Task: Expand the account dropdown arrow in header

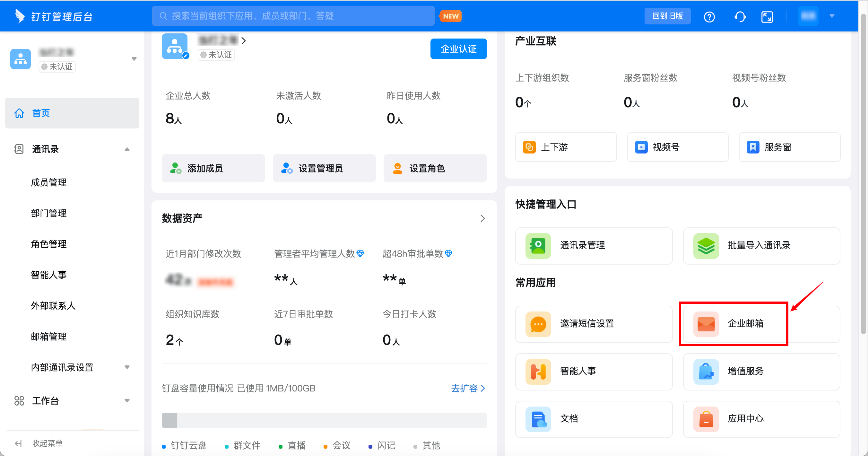Action: [832, 16]
